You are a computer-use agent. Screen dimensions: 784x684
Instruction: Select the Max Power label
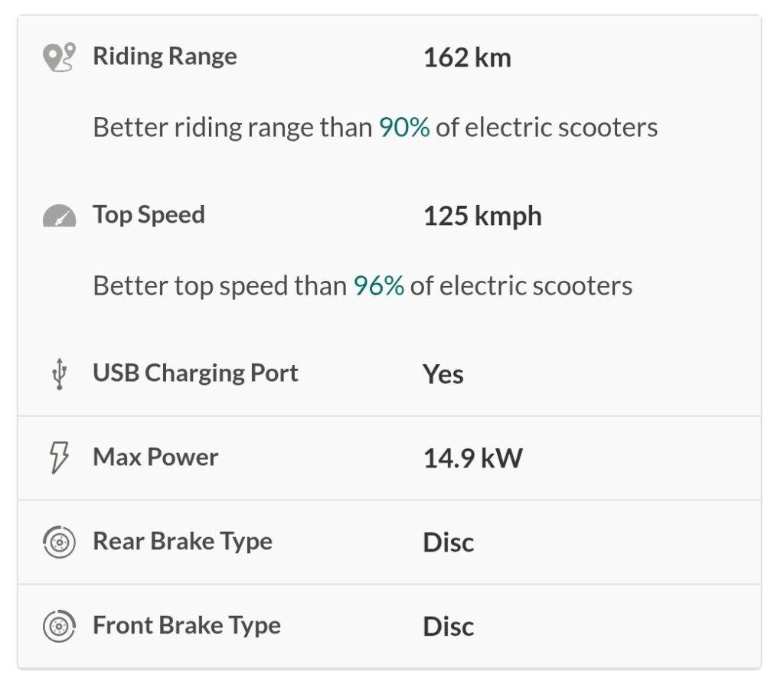(155, 458)
